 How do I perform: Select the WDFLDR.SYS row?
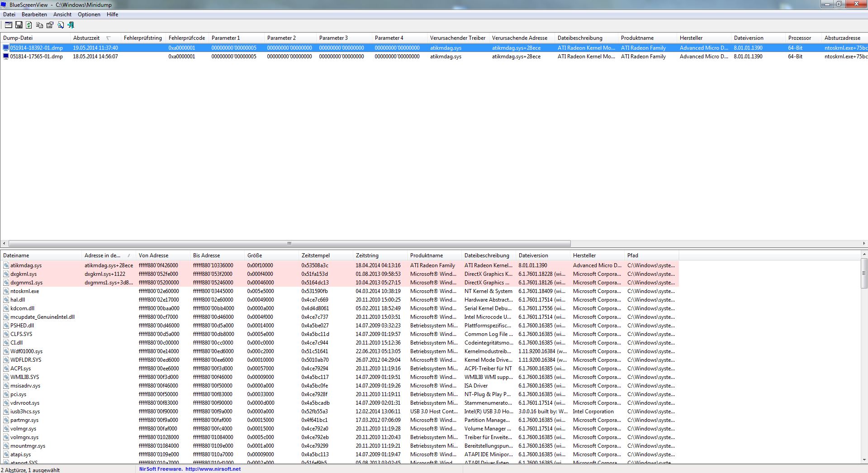339,360
